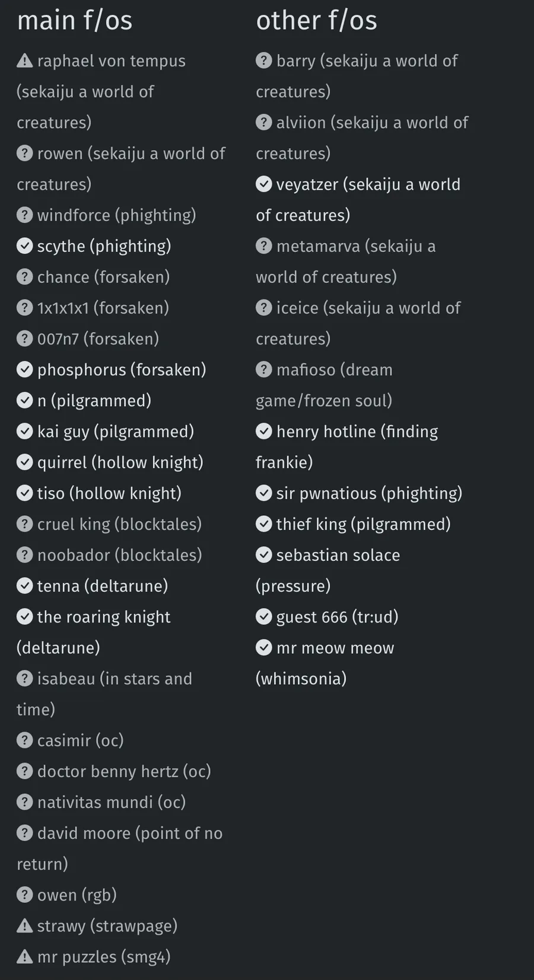Select the 'other f/os' heading

tap(316, 20)
